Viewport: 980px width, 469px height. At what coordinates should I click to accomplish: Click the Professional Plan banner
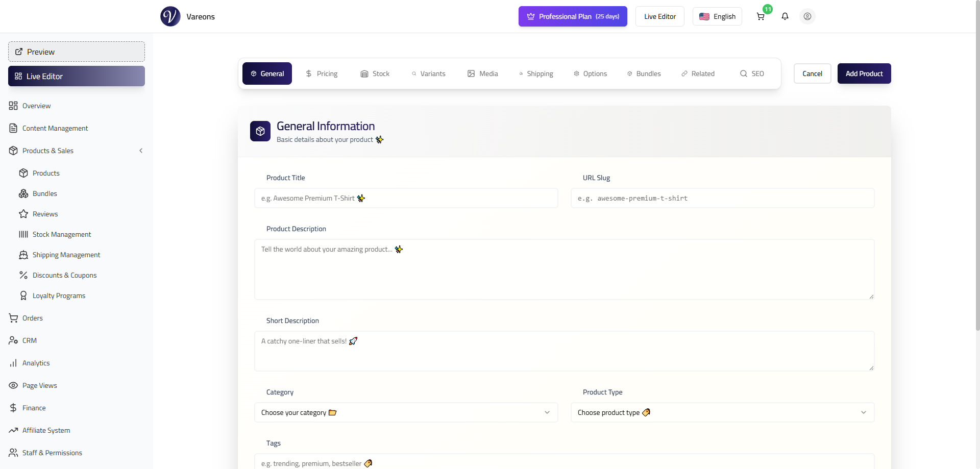click(572, 16)
